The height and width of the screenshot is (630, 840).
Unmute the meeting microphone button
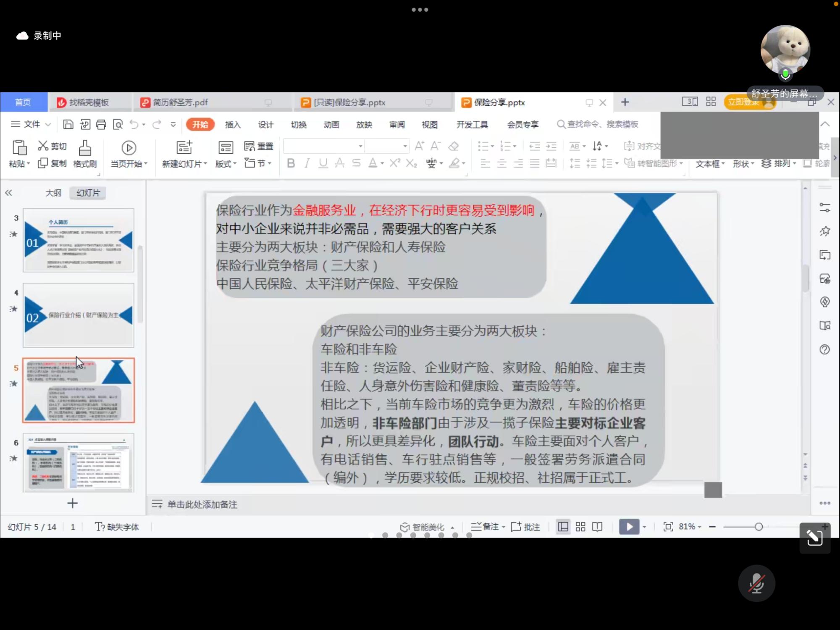pos(756,583)
